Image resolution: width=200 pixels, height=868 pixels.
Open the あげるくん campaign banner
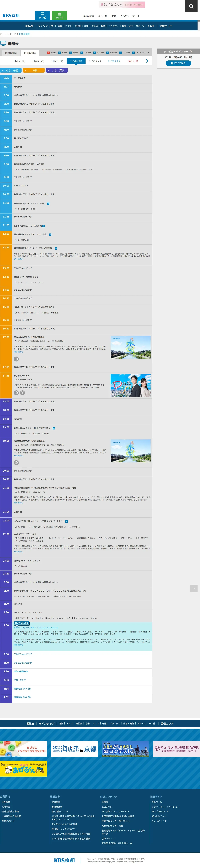pyautogui.click(x=23, y=769)
